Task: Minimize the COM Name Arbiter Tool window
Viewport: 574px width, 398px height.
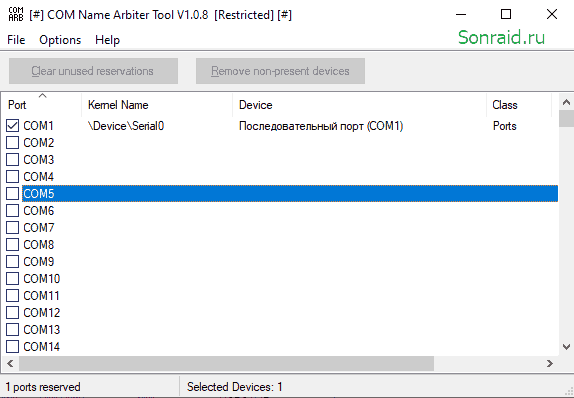Action: (x=461, y=14)
